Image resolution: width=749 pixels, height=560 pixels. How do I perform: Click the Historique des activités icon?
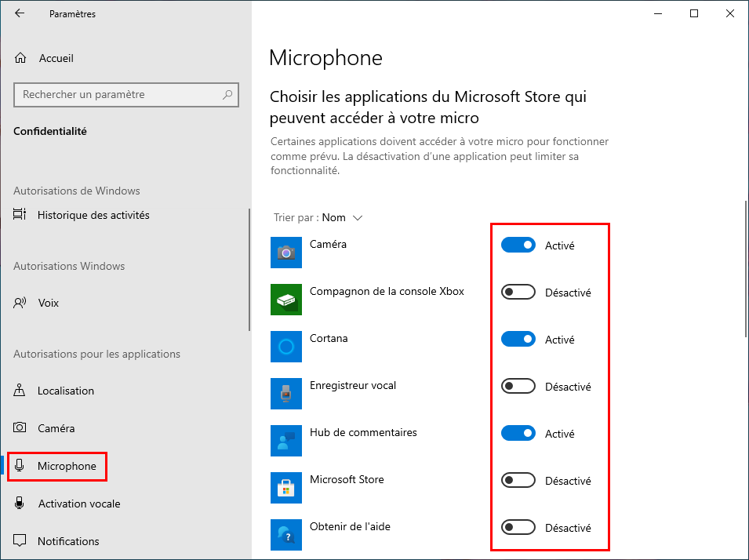click(20, 215)
